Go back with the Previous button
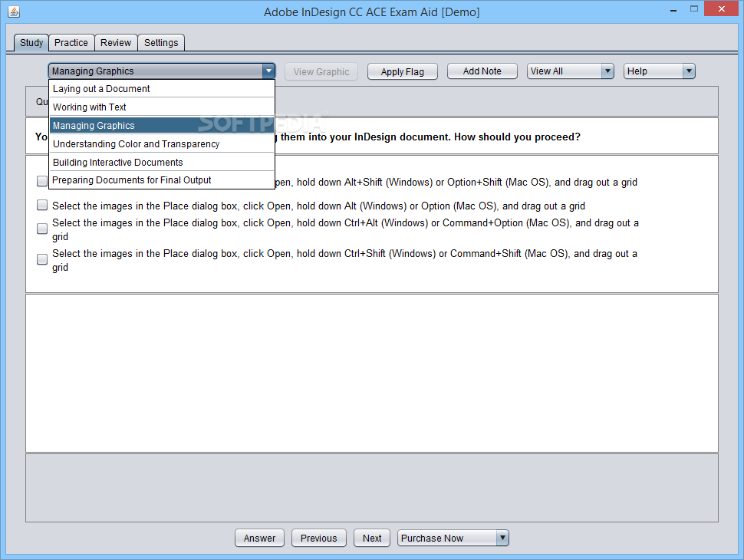744x560 pixels. pos(319,539)
